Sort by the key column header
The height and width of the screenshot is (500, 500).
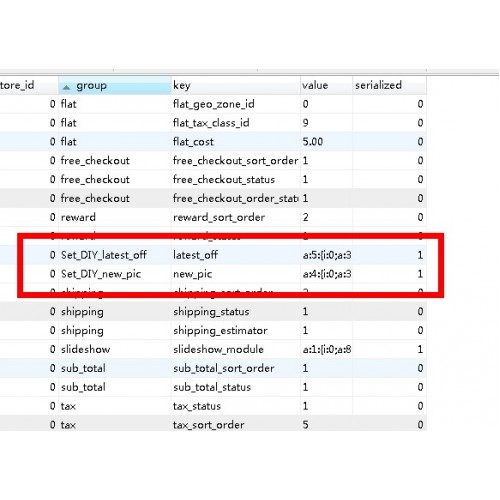[236, 86]
